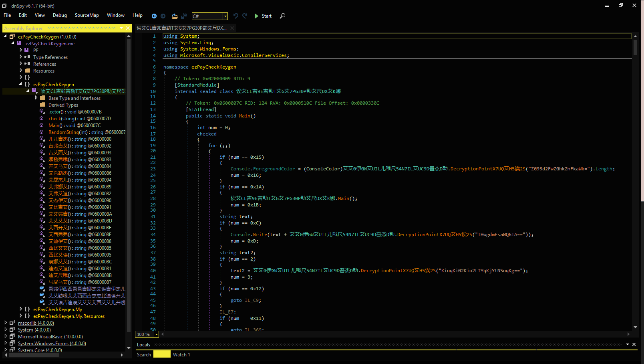644x364 pixels.
Task: Expand the PE node
Action: 21,50
